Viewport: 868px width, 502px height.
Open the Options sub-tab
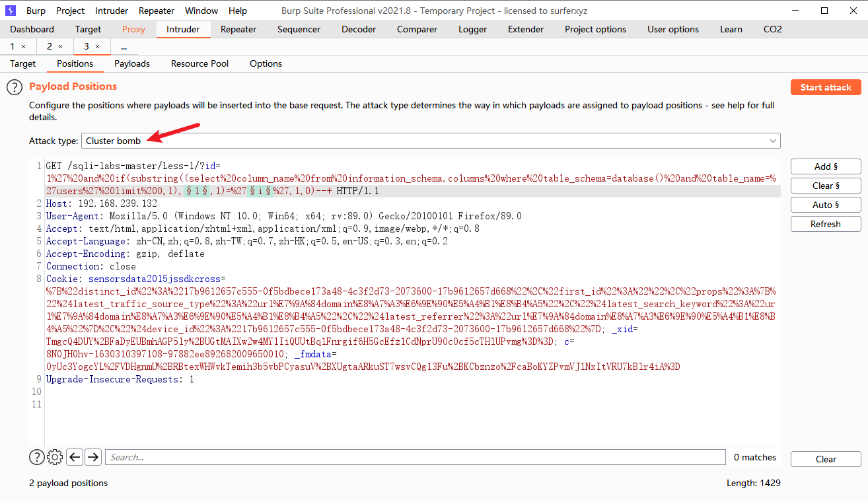266,63
